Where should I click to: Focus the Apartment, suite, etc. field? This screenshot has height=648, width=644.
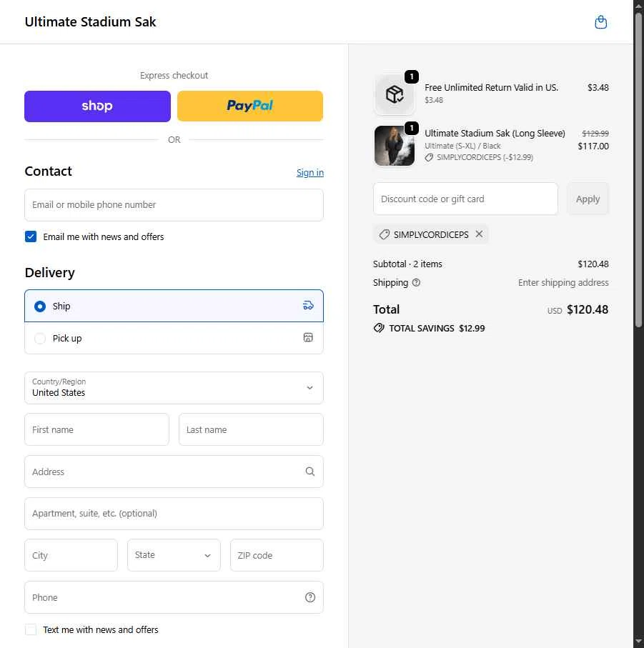pyautogui.click(x=174, y=513)
